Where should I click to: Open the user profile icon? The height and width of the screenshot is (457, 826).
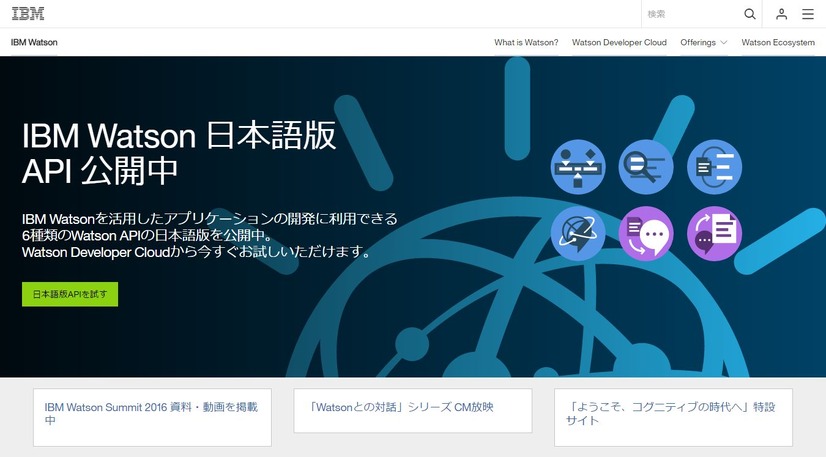click(781, 14)
